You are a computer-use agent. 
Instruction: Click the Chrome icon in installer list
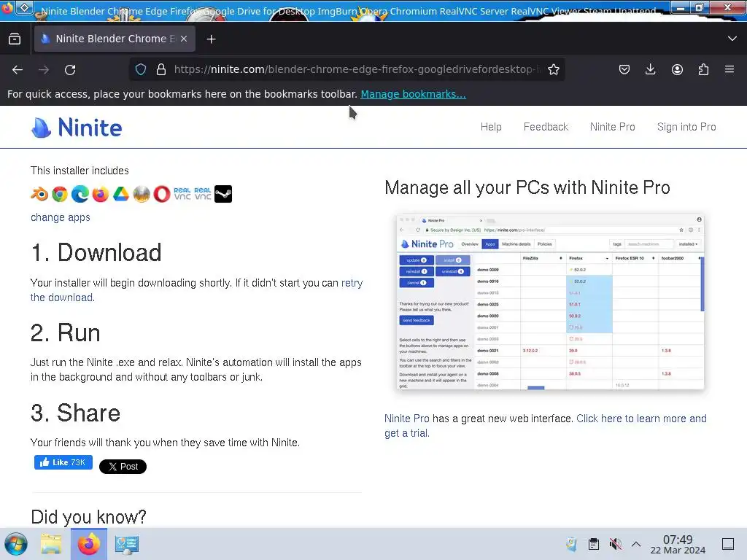coord(60,194)
